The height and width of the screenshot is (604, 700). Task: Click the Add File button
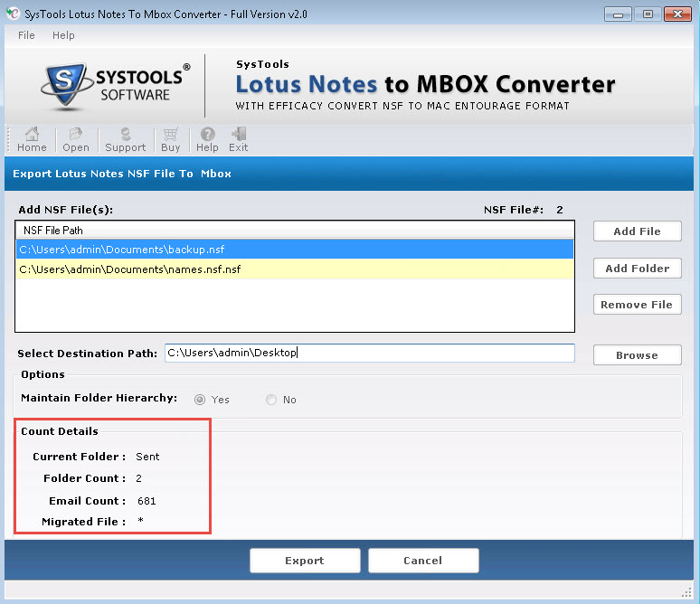coord(637,231)
